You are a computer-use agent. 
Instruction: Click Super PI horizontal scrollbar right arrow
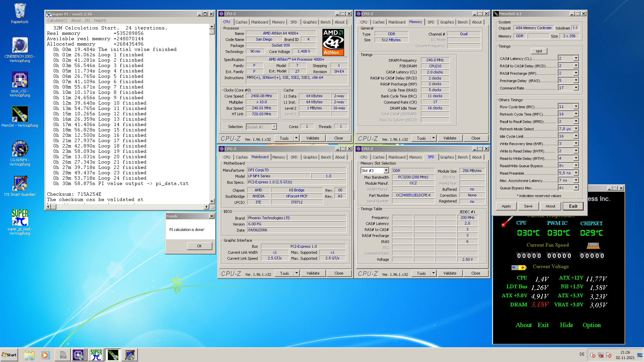tap(207, 206)
